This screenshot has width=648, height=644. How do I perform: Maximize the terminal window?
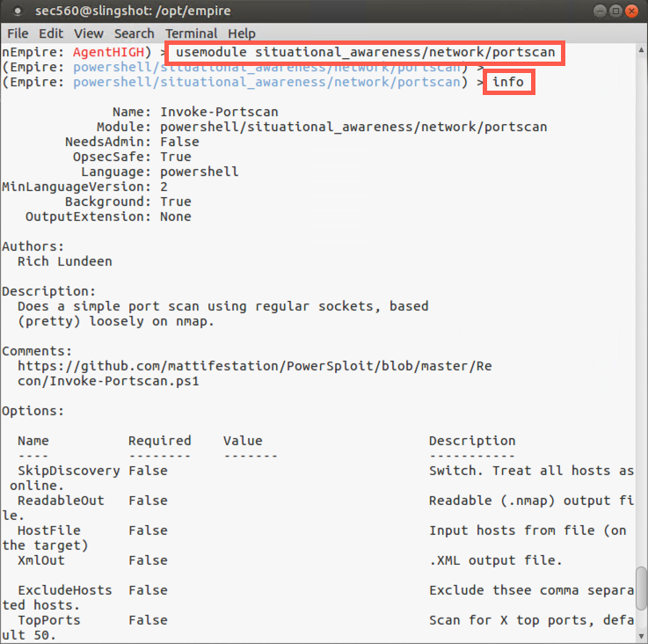tap(615, 11)
